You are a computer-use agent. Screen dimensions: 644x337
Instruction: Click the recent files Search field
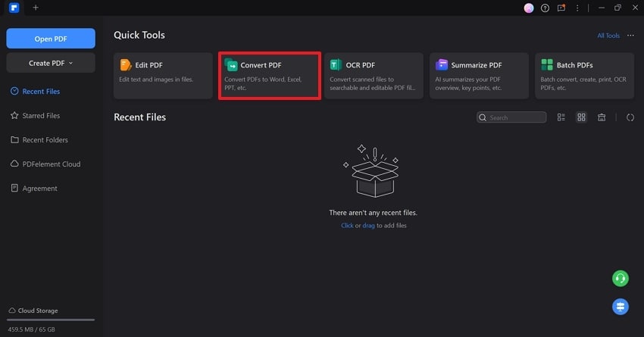point(511,117)
